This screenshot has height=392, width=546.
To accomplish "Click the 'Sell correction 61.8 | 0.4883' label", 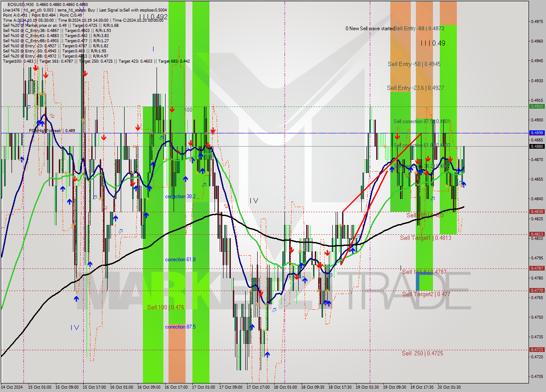I will tap(422, 145).
